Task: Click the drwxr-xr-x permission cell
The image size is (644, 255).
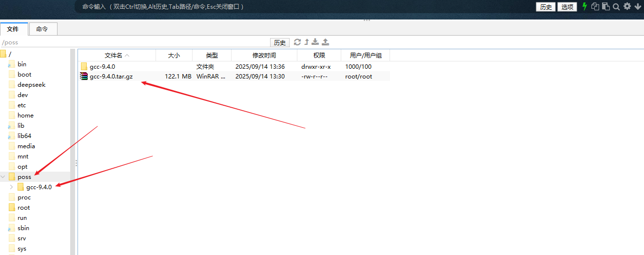Action: pyautogui.click(x=316, y=66)
